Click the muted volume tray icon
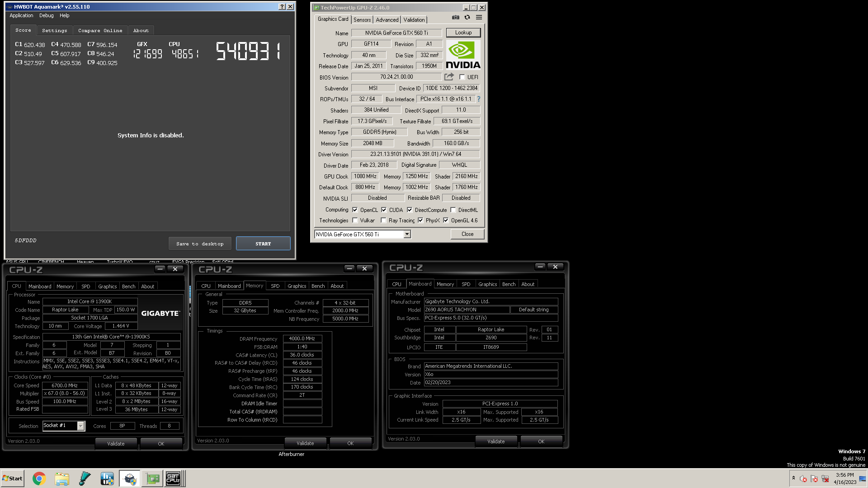Screen dimensions: 868x488 803,479
